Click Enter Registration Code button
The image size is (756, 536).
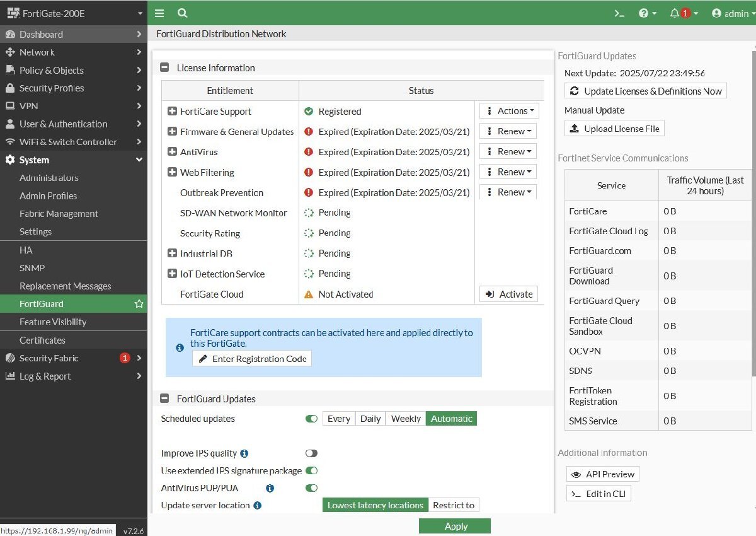(x=252, y=359)
